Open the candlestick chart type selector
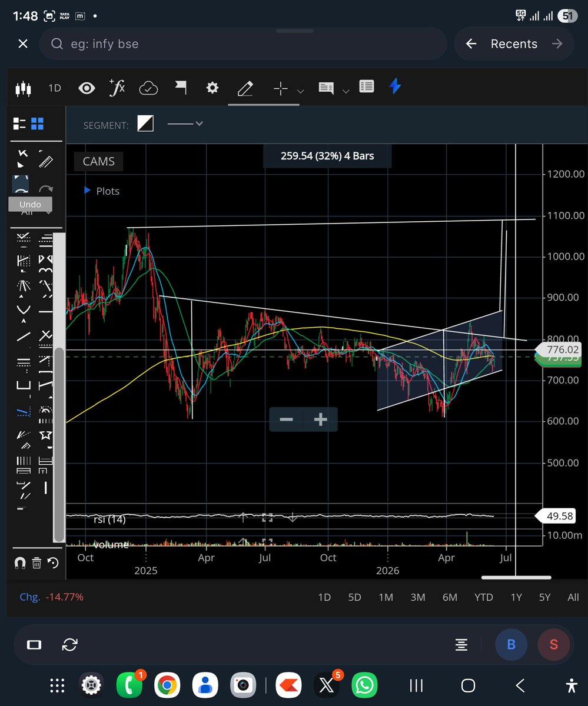Image resolution: width=588 pixels, height=706 pixels. pyautogui.click(x=22, y=88)
